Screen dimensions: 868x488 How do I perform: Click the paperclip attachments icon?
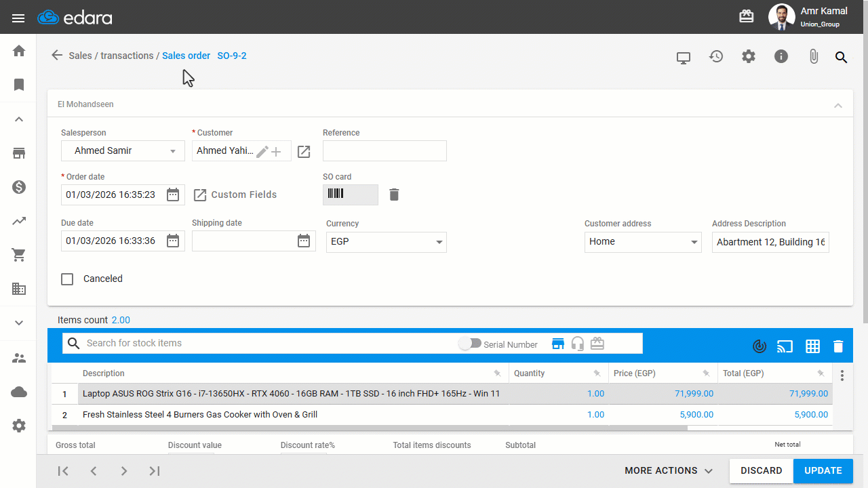click(x=814, y=57)
